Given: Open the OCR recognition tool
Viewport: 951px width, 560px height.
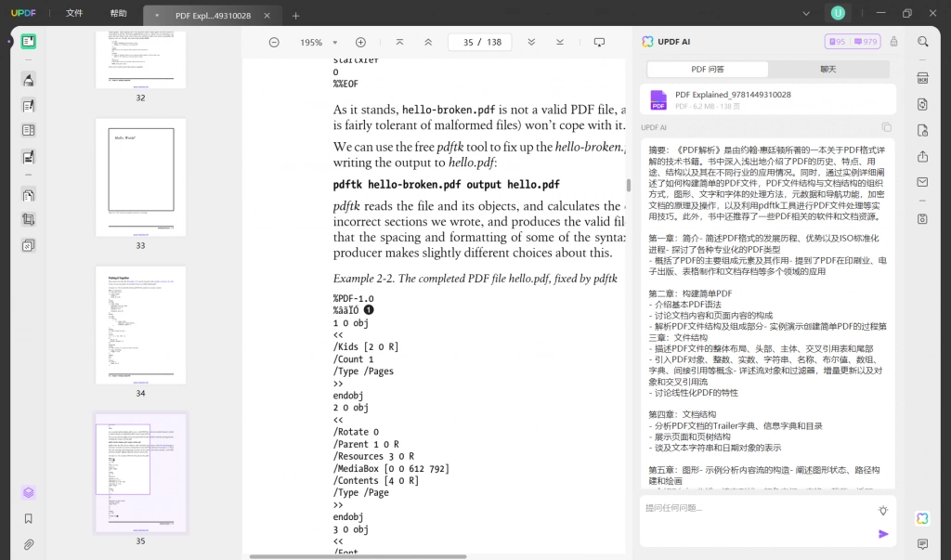Looking at the screenshot, I should [922, 78].
